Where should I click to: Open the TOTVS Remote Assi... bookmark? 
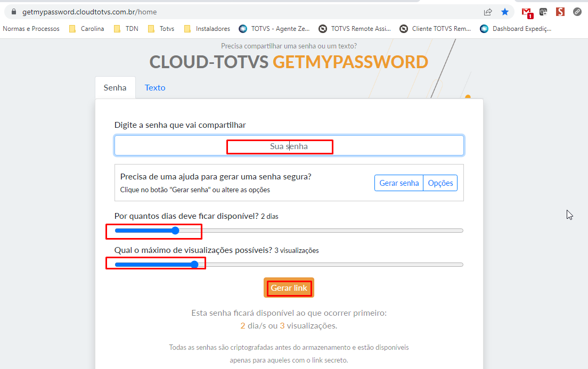click(x=355, y=29)
